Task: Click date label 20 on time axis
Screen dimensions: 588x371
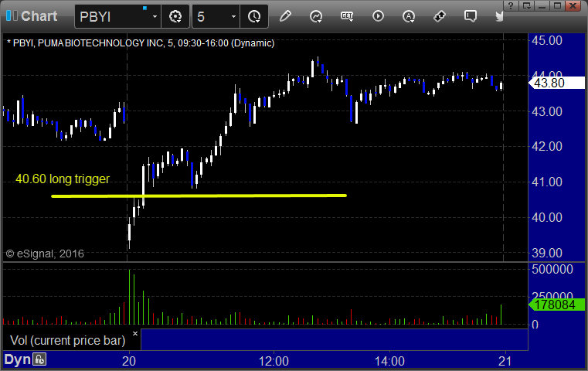Action: (x=129, y=361)
